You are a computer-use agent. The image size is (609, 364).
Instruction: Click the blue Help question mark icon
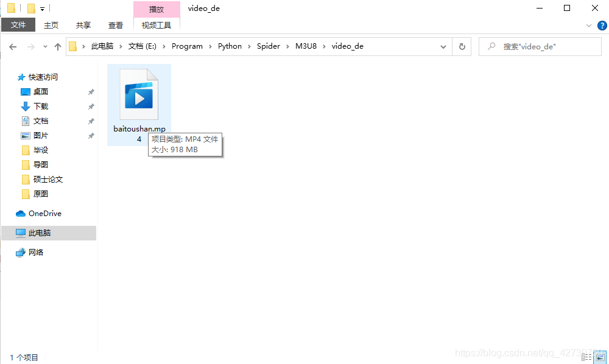[x=602, y=25]
